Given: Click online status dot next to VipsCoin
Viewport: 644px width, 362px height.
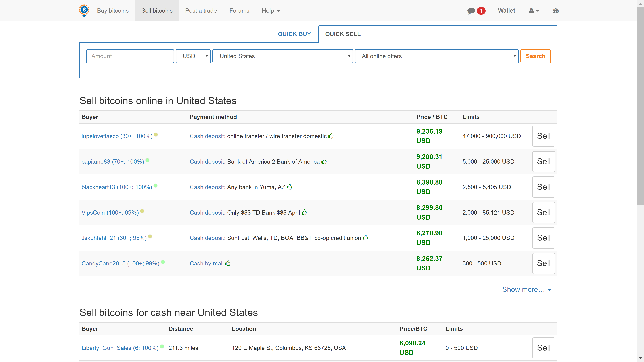Looking at the screenshot, I should (142, 211).
